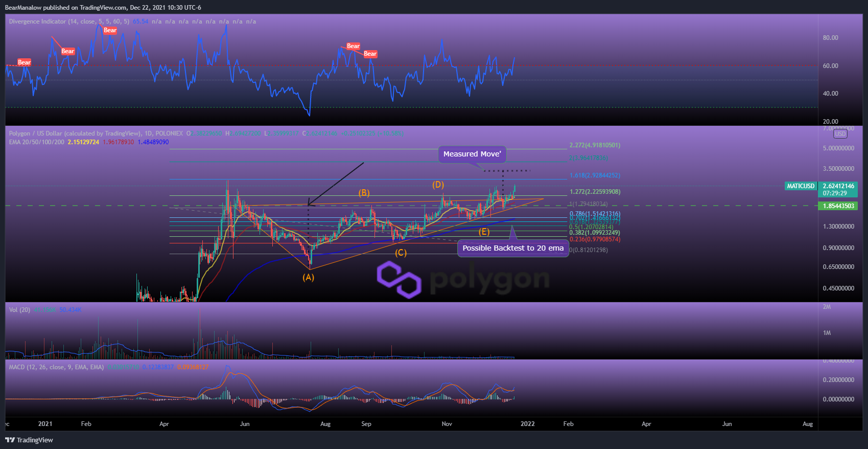Viewport: 868px width, 449px height.
Task: Click the 1.618(2.92844252) Fibonacci level
Action: click(595, 175)
